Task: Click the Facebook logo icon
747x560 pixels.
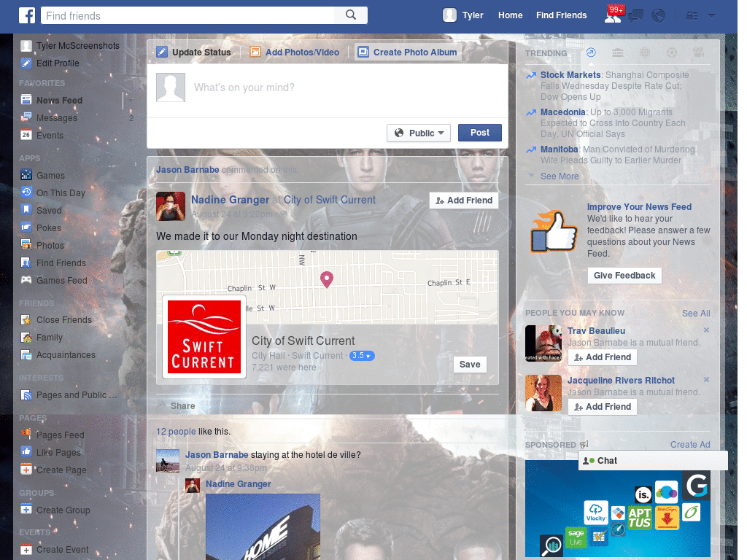Action: [27, 15]
